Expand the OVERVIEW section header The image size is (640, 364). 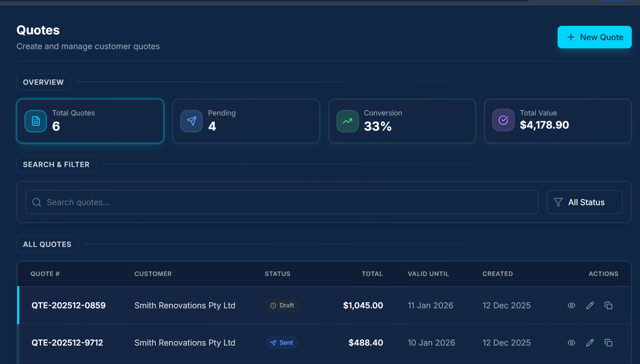tap(43, 82)
